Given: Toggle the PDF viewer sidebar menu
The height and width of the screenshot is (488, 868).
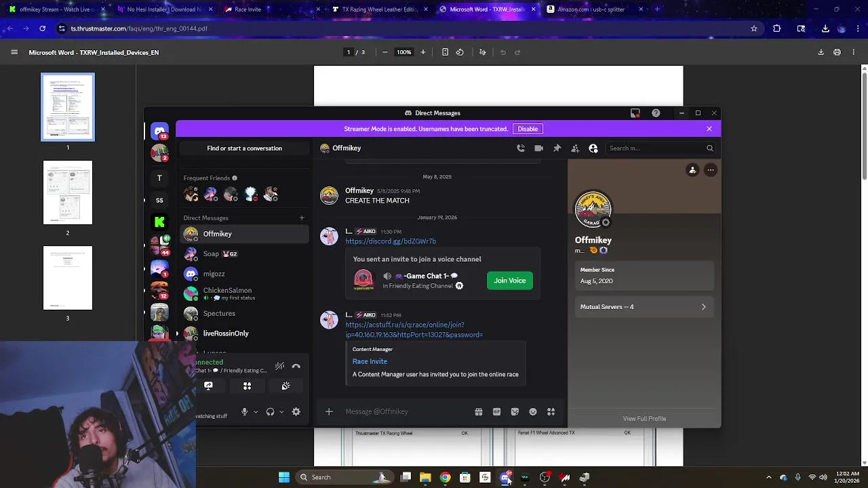Looking at the screenshot, I should pos(14,52).
